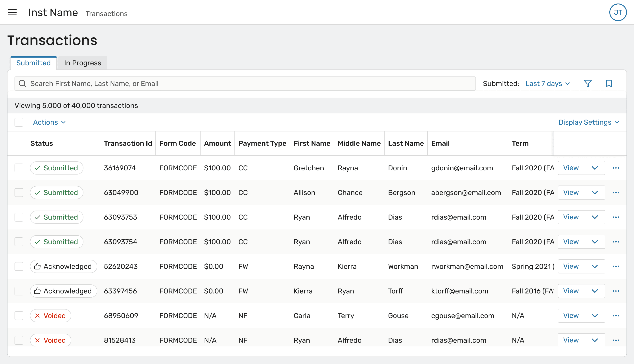Click View button for voided transaction 68950609

click(x=570, y=315)
